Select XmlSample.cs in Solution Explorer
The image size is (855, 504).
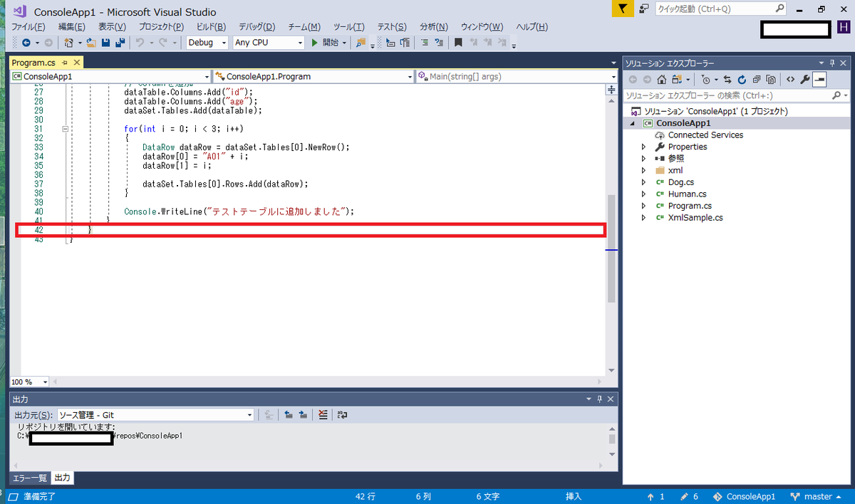pyautogui.click(x=695, y=218)
